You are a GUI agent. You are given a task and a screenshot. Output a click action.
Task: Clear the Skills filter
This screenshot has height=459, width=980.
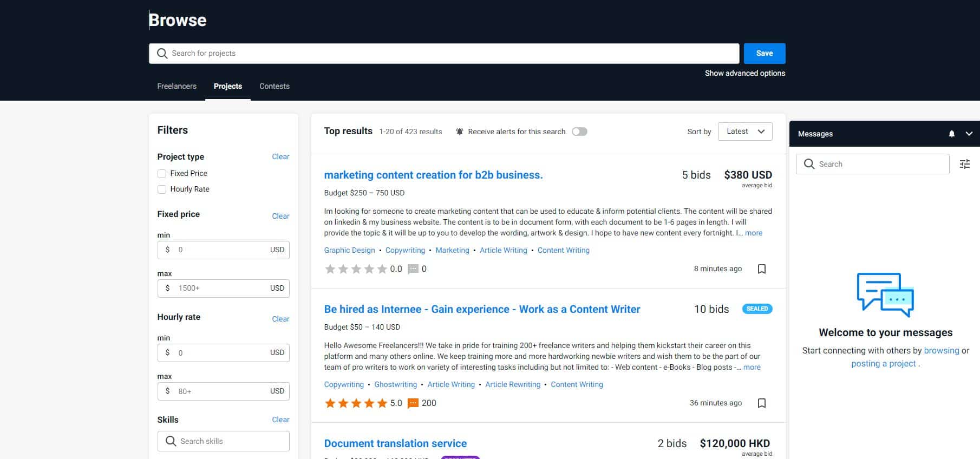280,419
